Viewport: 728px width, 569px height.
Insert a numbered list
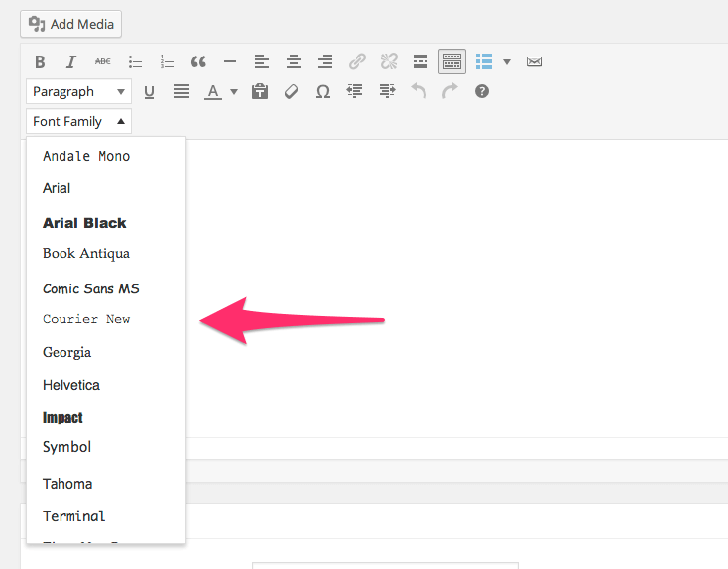click(167, 61)
